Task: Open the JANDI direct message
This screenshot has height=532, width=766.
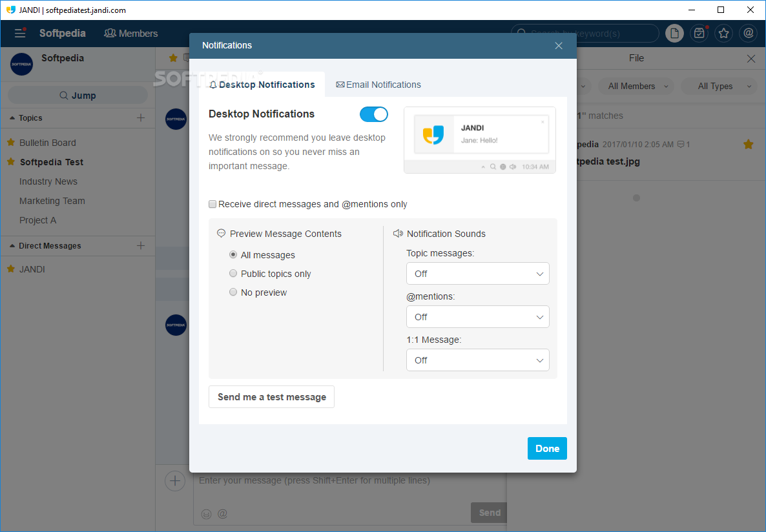Action: [x=32, y=269]
